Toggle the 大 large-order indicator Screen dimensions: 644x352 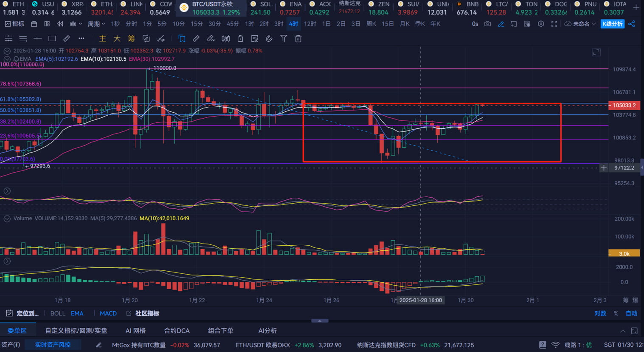click(117, 39)
